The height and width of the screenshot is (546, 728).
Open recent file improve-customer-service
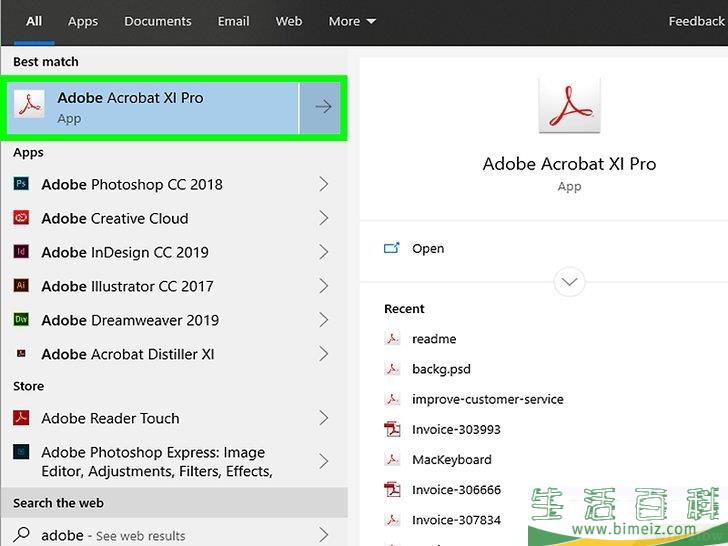coord(488,399)
